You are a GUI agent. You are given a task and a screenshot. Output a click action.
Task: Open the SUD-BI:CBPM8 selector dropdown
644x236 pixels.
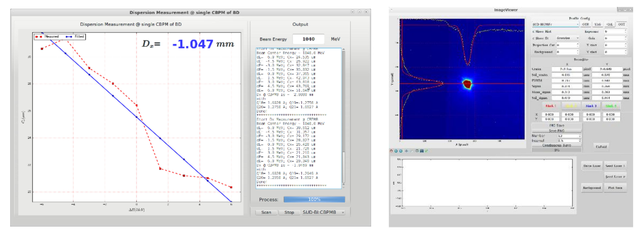[324, 212]
